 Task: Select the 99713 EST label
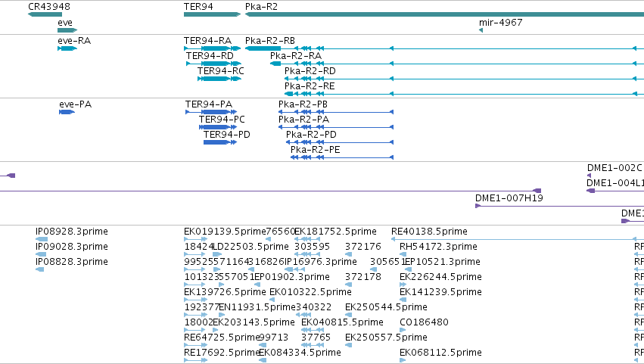[x=273, y=338]
